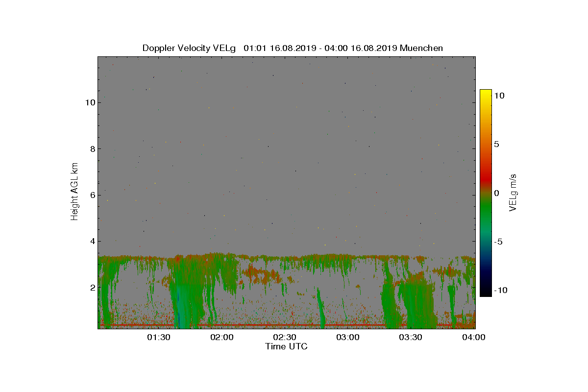Screen dimensions: 588x392
Task: Click the height tick label 2
Action: pos(92,287)
